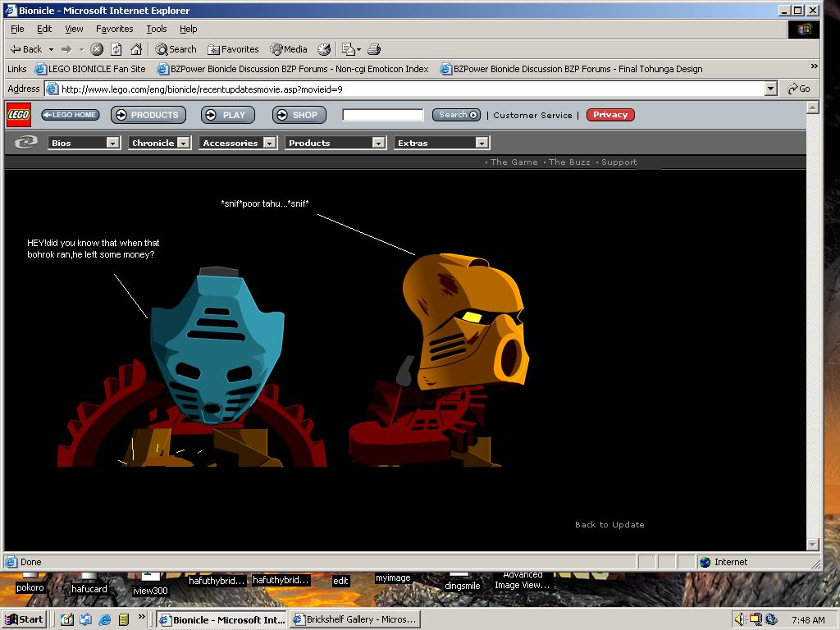Open the Tools menu
This screenshot has width=840, height=630.
pyautogui.click(x=156, y=29)
